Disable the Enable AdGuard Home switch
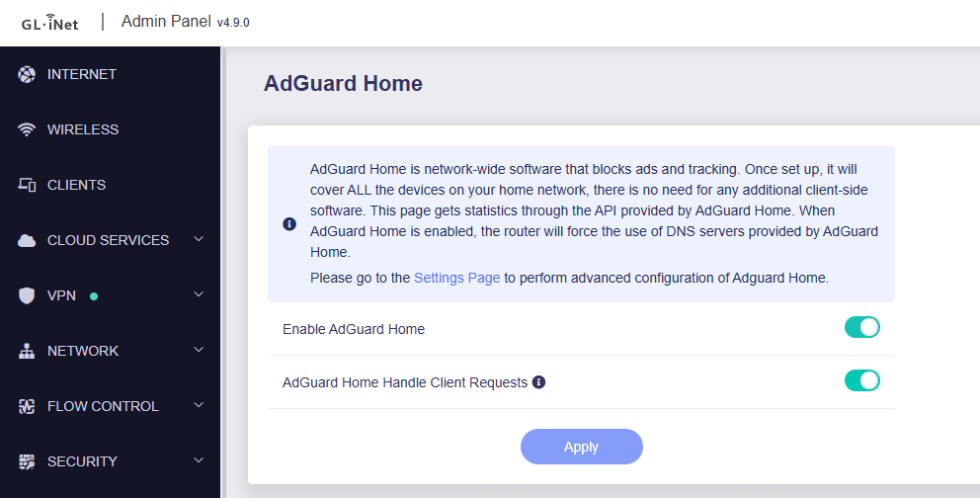The width and height of the screenshot is (980, 498). pos(861,327)
